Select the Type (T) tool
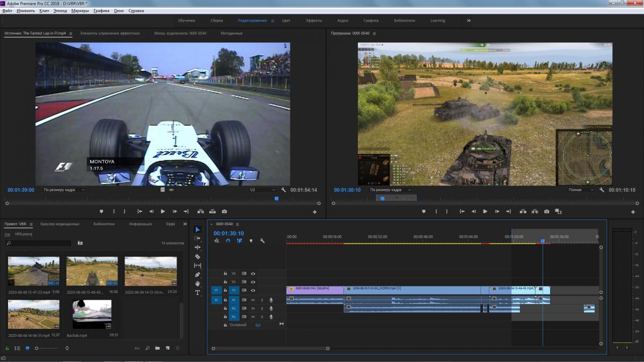 [x=197, y=293]
